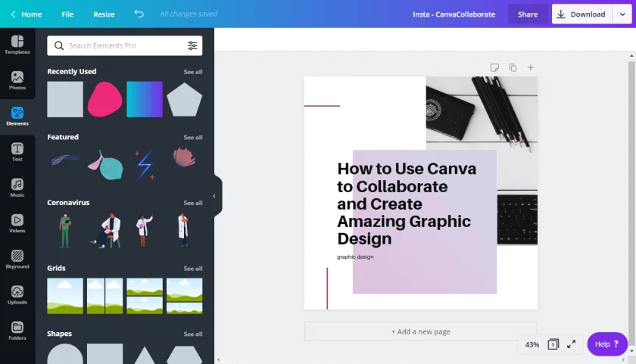Select the blue lightning bolt element
Viewport: 636px width, 364px height.
145,164
